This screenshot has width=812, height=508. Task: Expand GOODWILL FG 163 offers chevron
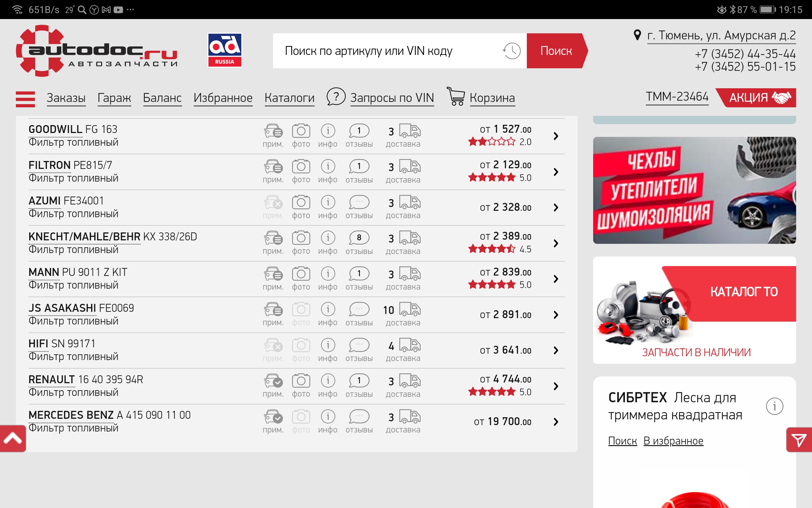coord(556,136)
